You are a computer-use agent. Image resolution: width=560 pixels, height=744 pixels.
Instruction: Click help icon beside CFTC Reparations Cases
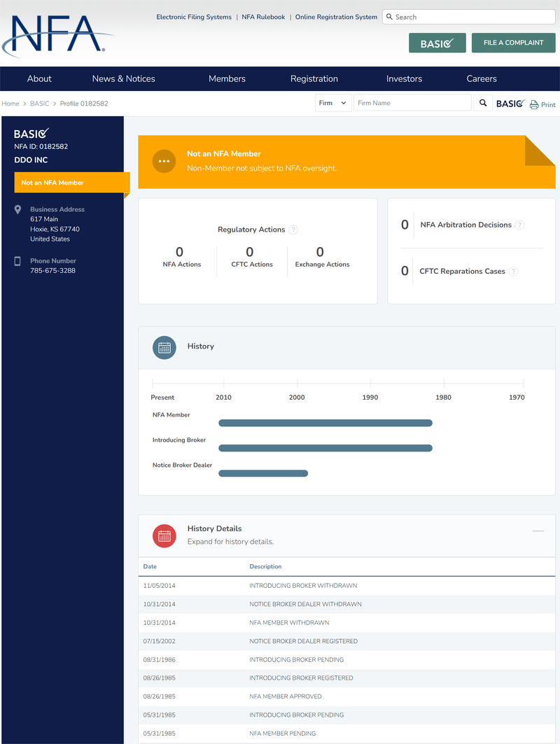point(514,272)
